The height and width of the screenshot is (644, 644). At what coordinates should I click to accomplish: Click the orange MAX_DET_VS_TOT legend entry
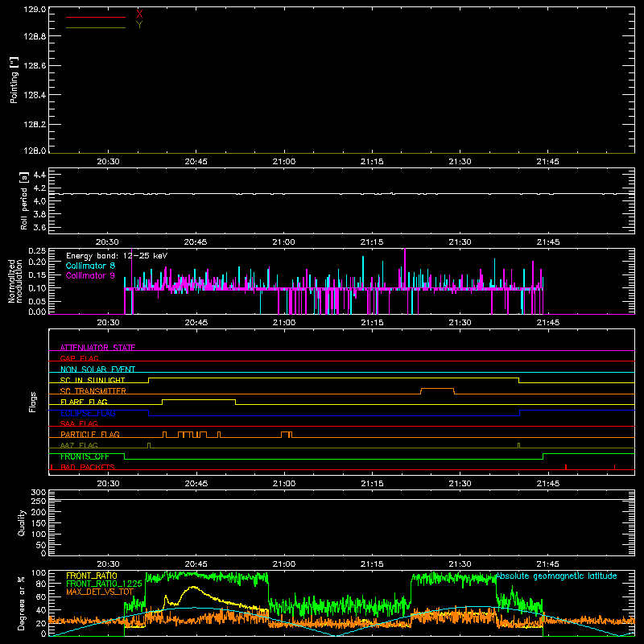click(x=100, y=592)
